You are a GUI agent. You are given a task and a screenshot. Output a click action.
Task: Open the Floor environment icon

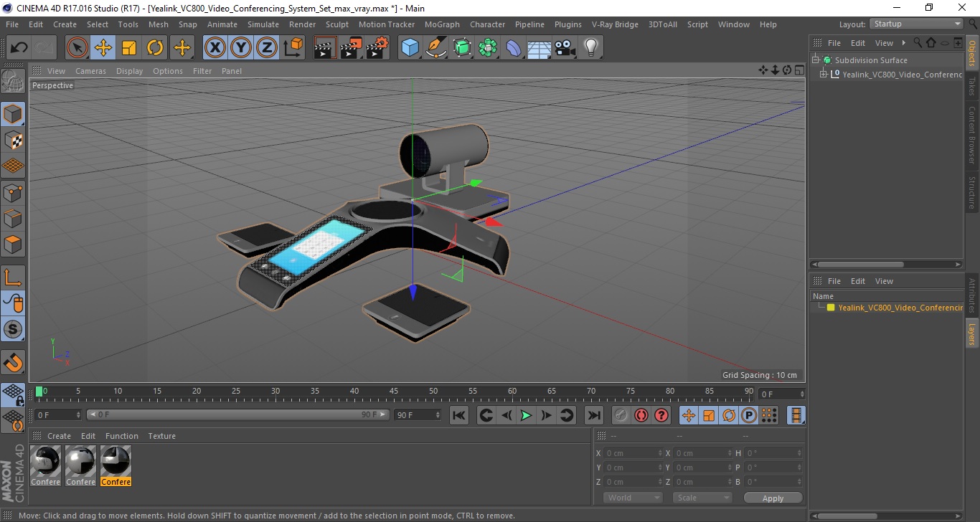pos(540,48)
